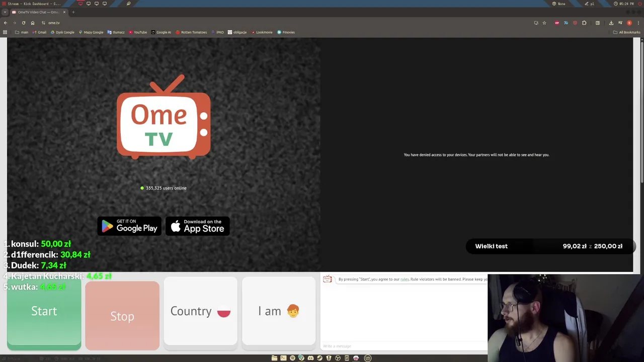
Task: Open the All Bookmarks folder
Action: pos(626,32)
